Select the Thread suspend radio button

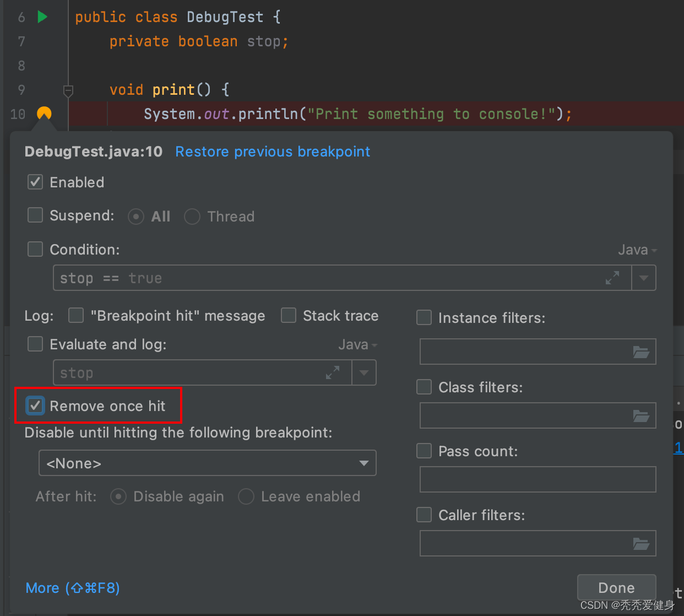pyautogui.click(x=192, y=217)
